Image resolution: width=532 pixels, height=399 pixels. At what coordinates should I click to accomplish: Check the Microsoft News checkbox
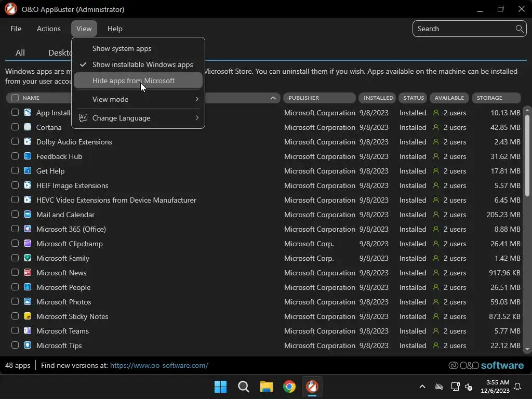click(x=15, y=272)
